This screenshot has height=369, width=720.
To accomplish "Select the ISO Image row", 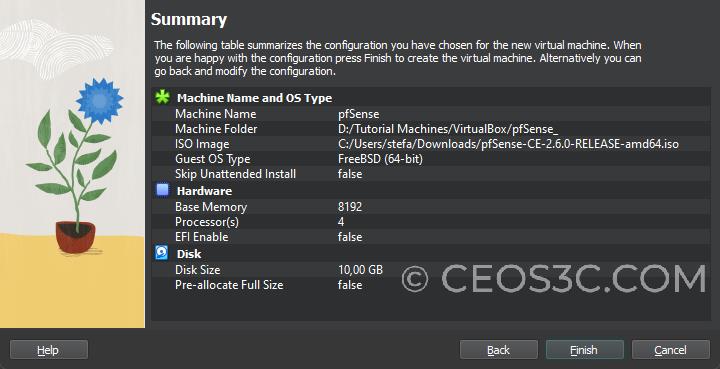I will (x=431, y=144).
